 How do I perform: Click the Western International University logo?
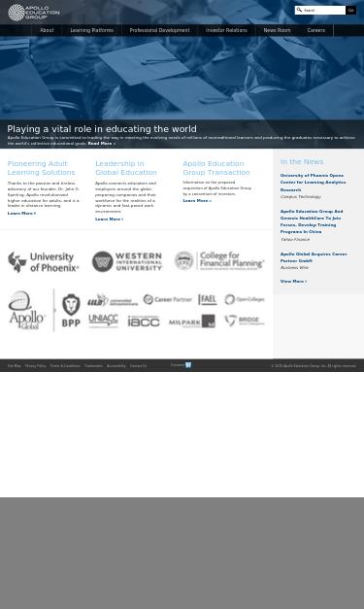tap(127, 261)
